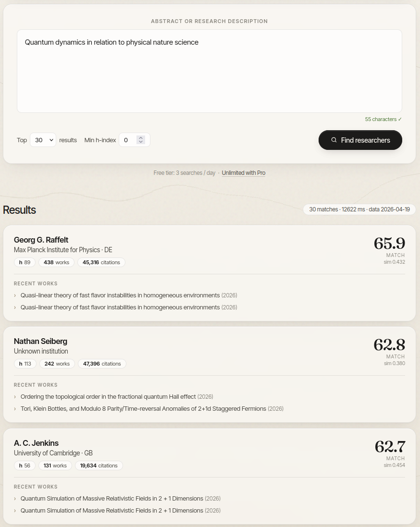The image size is (420, 527).
Task: Click the Find researchers button
Action: [360, 140]
